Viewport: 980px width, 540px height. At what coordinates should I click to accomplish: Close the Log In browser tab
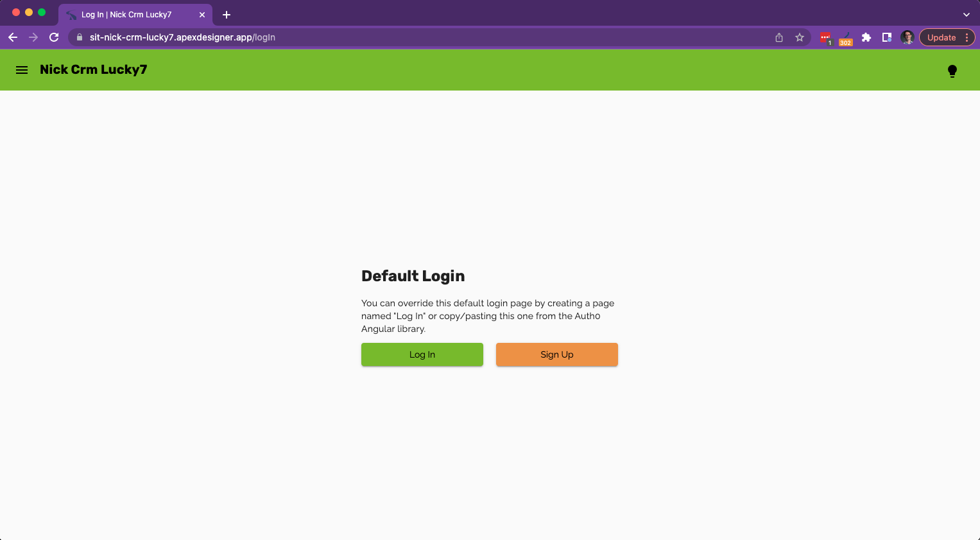click(202, 15)
